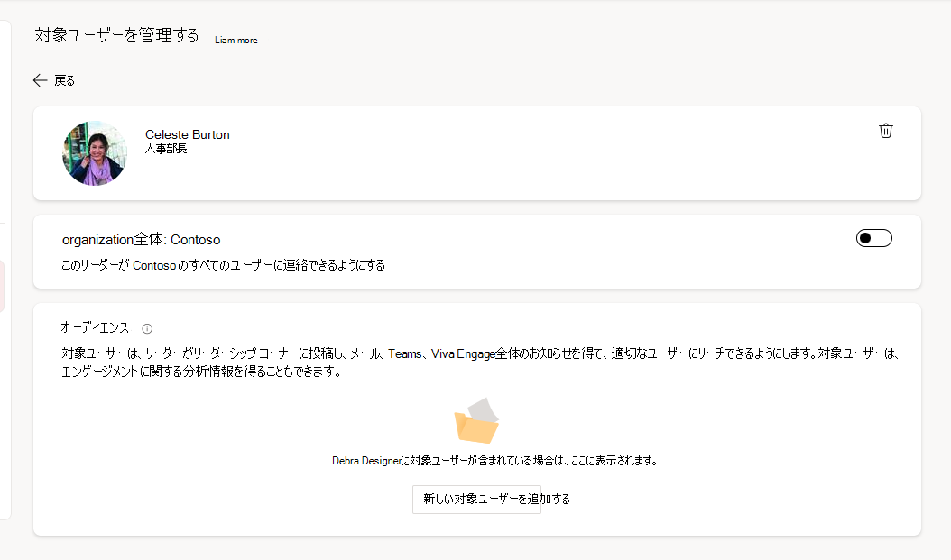Click the 人事部長 job title text
This screenshot has height=560, width=951.
click(x=166, y=149)
